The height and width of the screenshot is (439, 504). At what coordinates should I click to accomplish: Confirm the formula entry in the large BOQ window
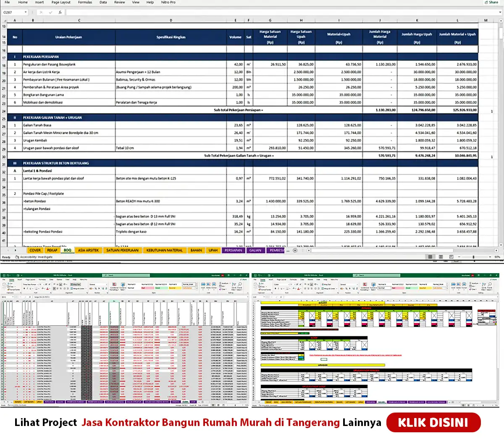tap(50, 13)
